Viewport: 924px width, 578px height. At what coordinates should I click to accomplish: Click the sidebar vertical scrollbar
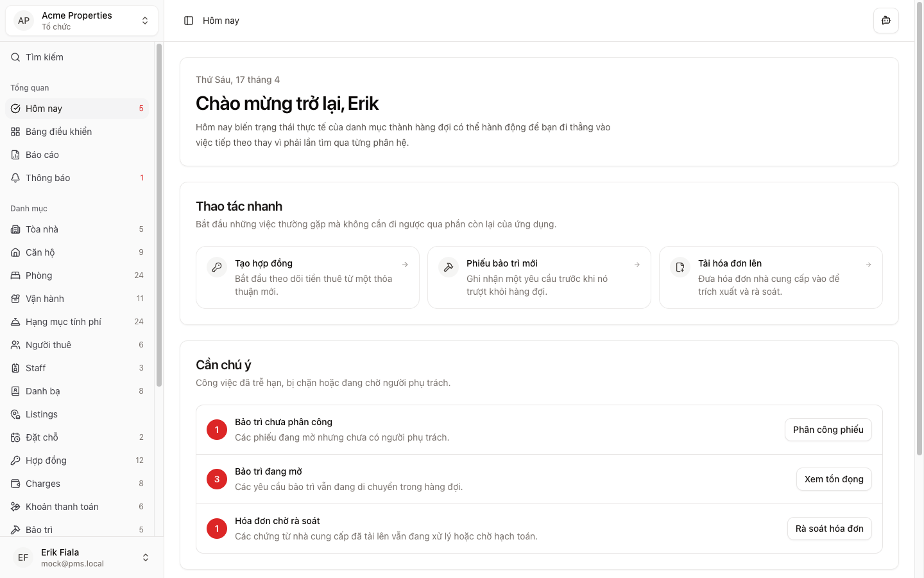158,215
